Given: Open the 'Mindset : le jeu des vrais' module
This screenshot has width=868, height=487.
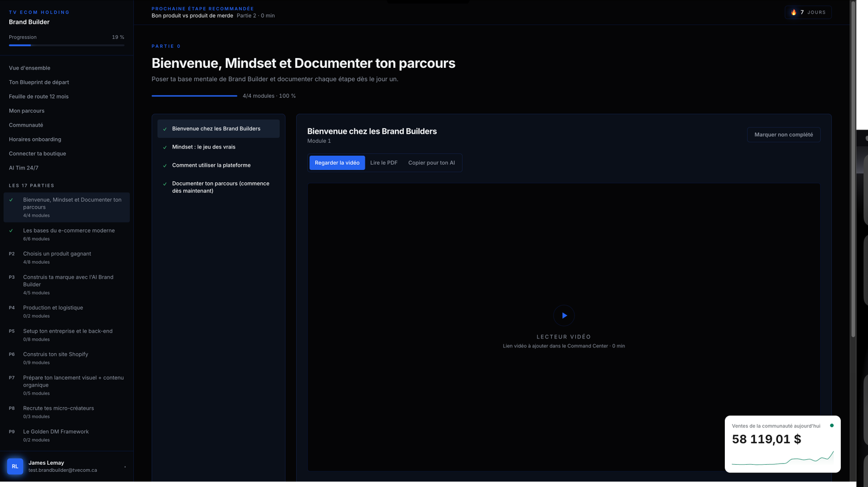Looking at the screenshot, I should coord(219,147).
